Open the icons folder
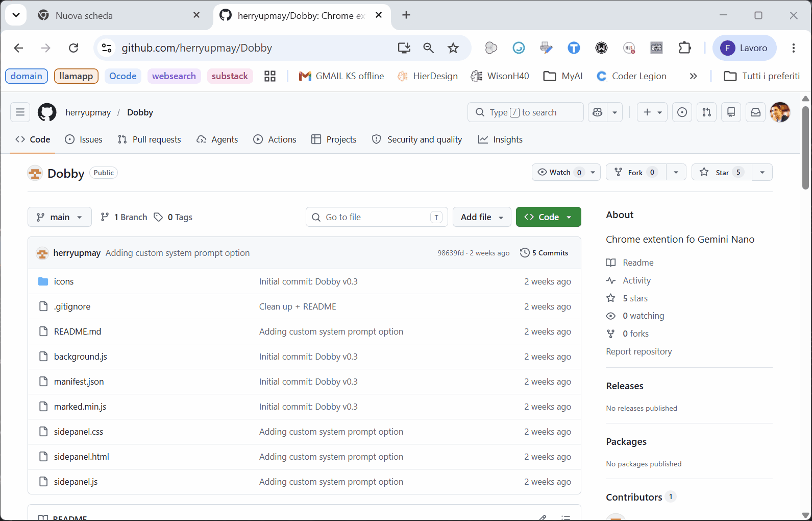This screenshot has width=812, height=521. [64, 281]
